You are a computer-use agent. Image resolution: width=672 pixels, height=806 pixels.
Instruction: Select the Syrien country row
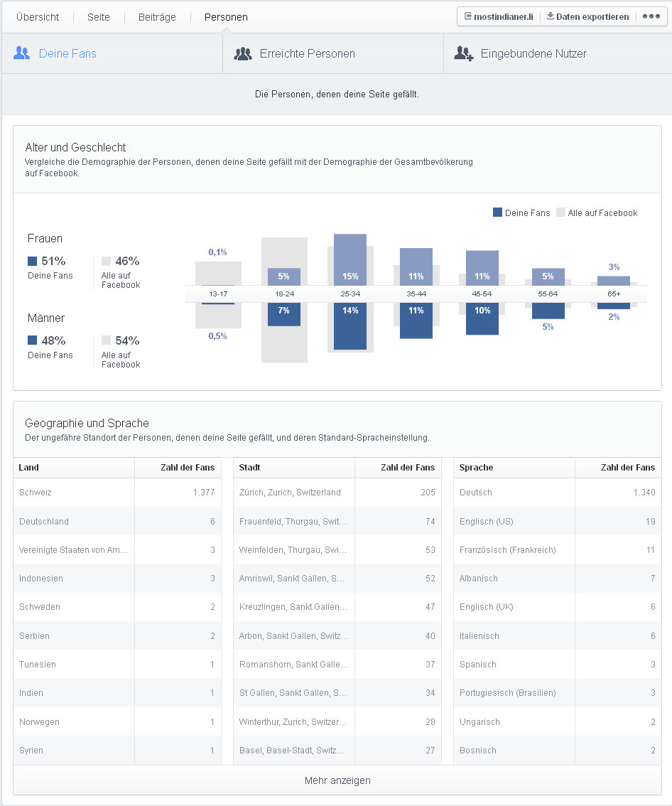point(117,751)
